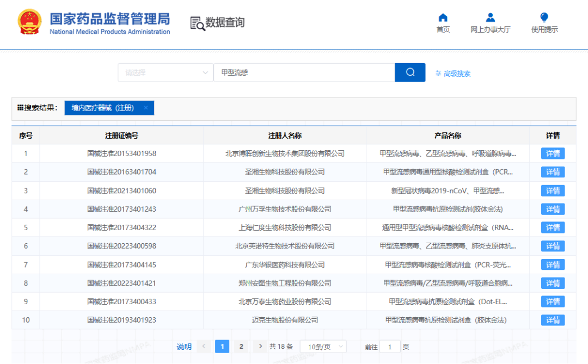Open the 10条/页 page size dropdown
This screenshot has width=588, height=364.
(323, 347)
